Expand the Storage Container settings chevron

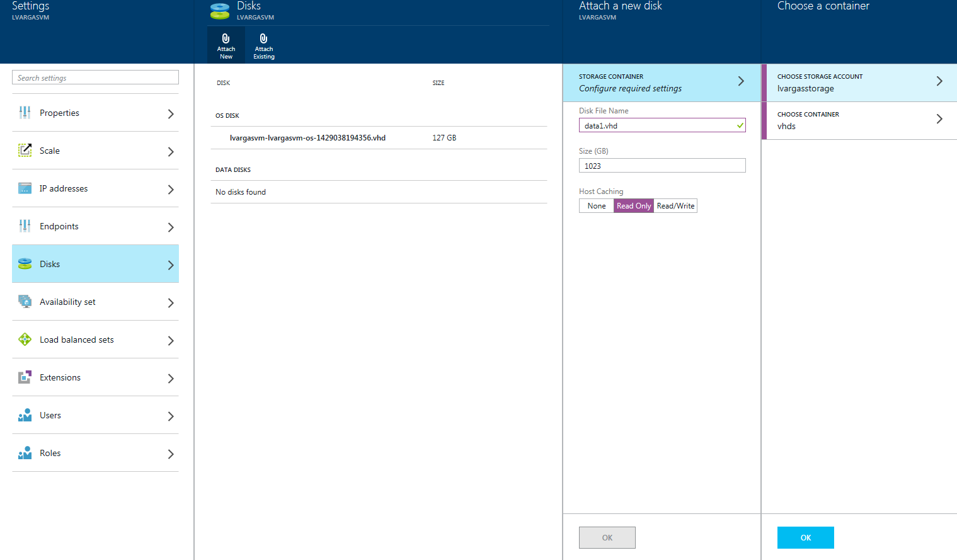[741, 81]
